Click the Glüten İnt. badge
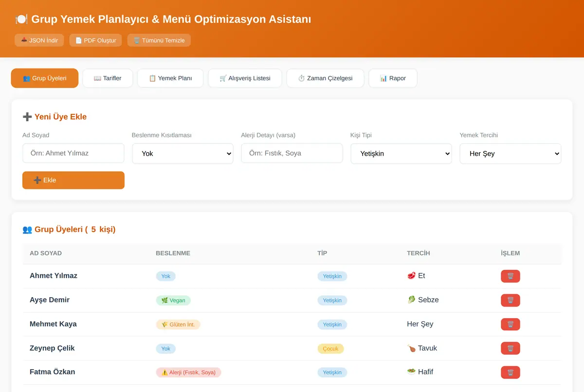Screen dimensions: 584x392 click(178, 324)
